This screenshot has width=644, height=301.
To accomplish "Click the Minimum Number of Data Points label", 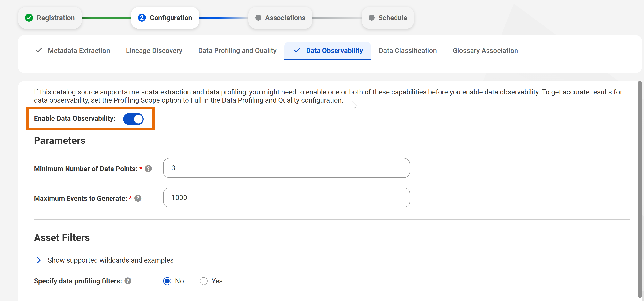I will 86,169.
